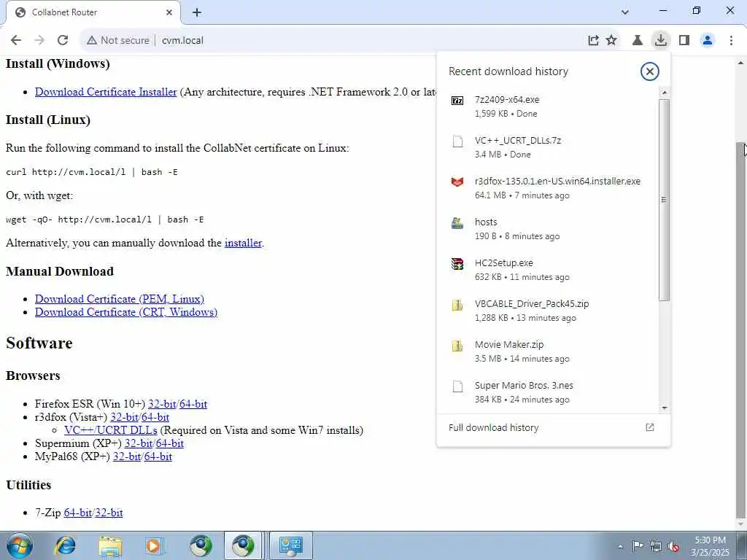Close the Recent download history popup
The height and width of the screenshot is (560, 747).
pos(649,71)
